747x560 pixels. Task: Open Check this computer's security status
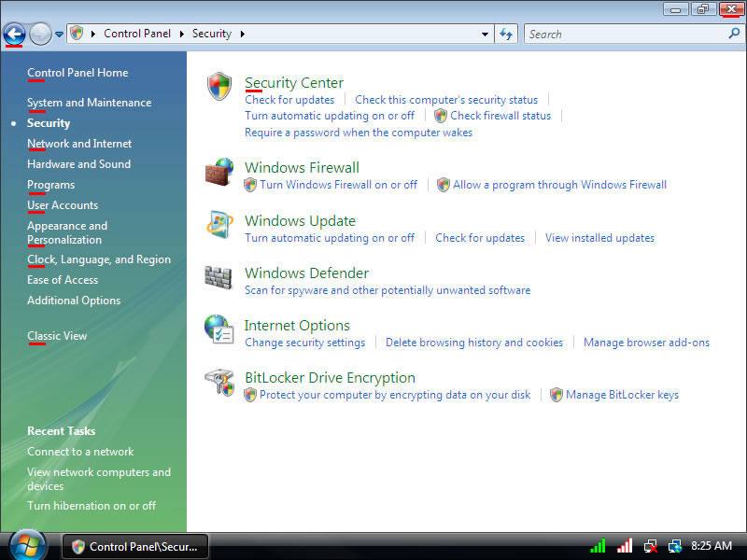pyautogui.click(x=446, y=100)
